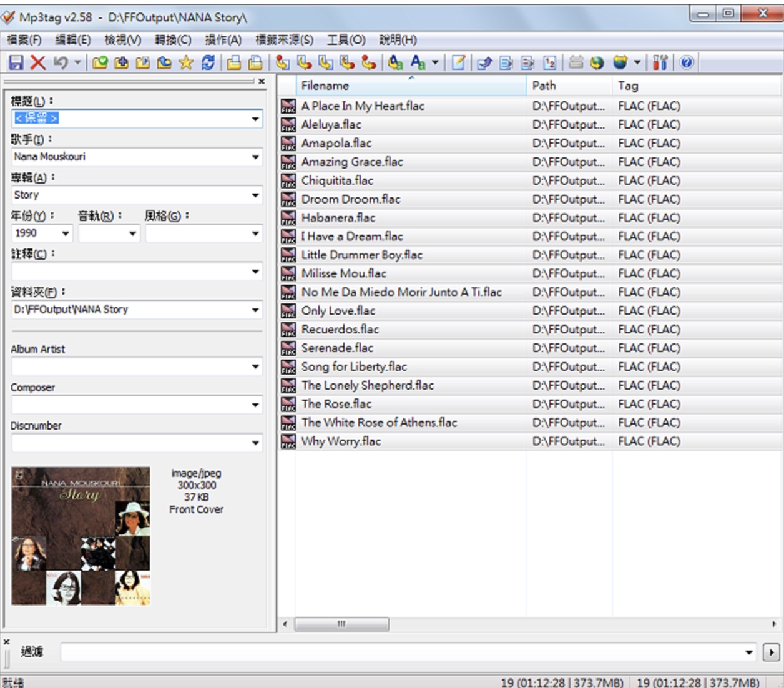The height and width of the screenshot is (688, 784).
Task: Remove tags with the red X icon
Action: click(x=37, y=62)
